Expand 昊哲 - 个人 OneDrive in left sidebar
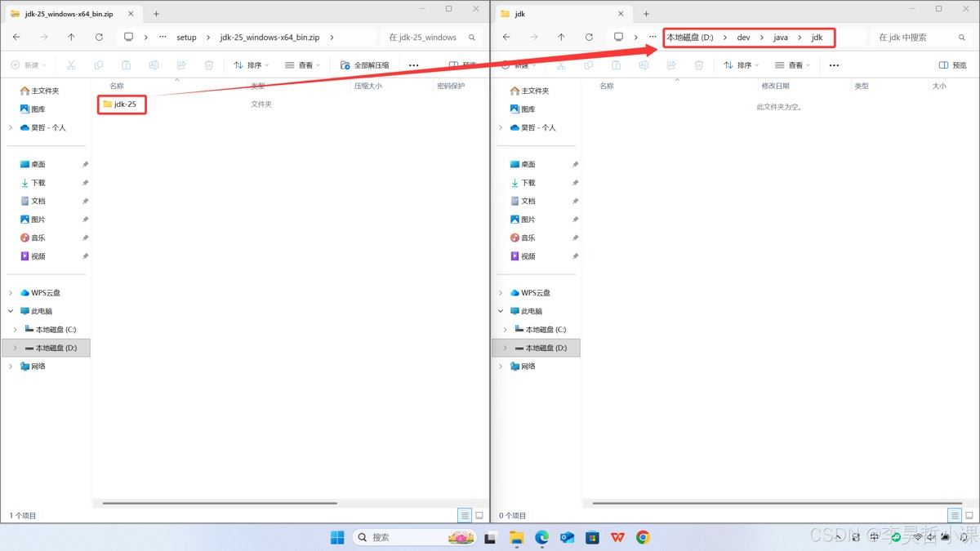Screen dimensions: 980x551 (11, 127)
